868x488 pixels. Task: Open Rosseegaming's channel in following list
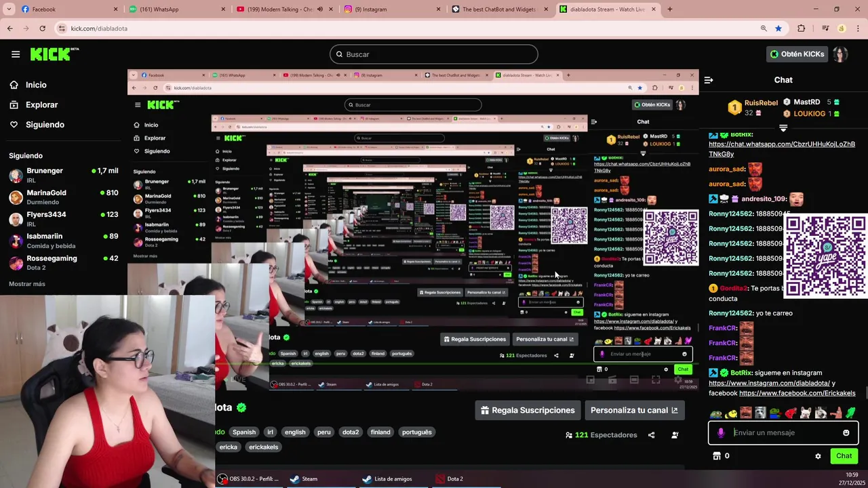63,262
